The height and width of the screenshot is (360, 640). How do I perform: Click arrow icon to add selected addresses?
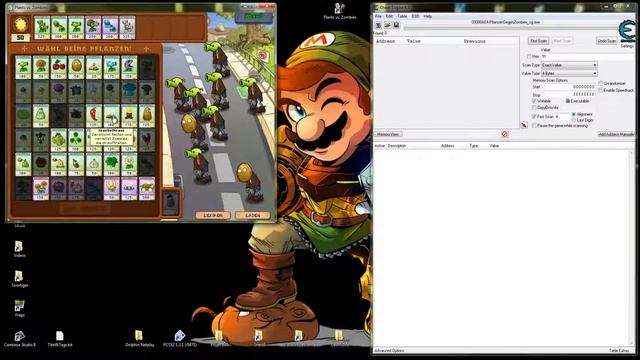pos(524,125)
